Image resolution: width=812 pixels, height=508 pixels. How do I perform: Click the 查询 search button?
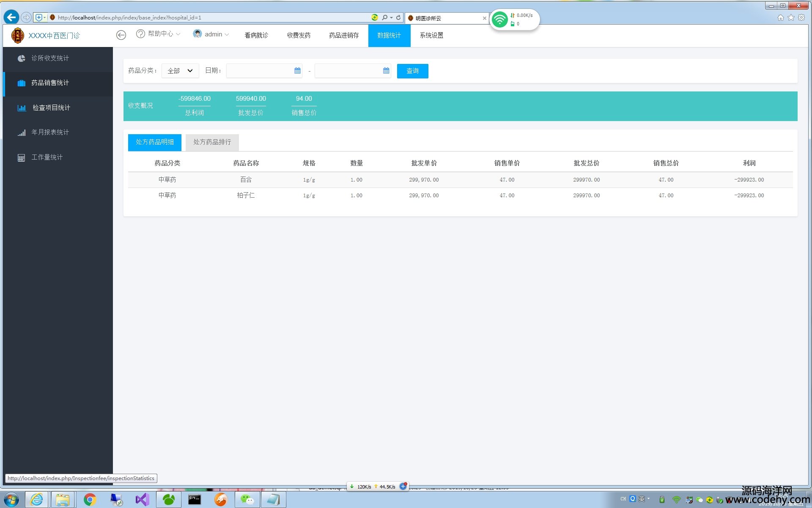[x=412, y=71]
